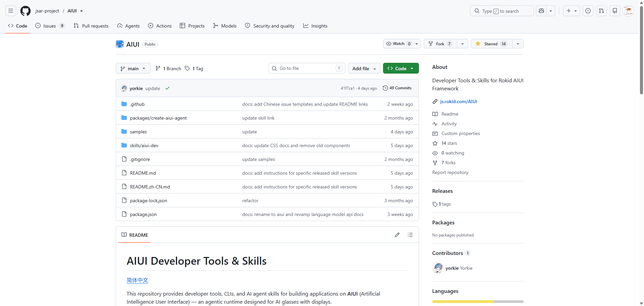Edit README with the pencil icon
Viewport: 644px width, 306px height.
point(397,235)
